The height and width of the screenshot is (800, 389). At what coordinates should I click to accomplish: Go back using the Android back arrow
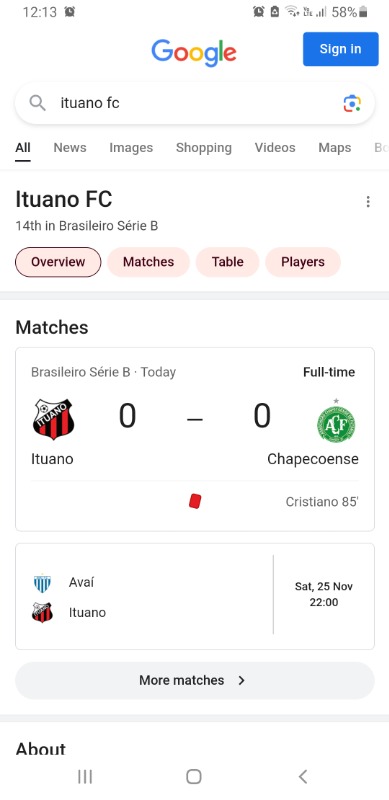pos(303,777)
